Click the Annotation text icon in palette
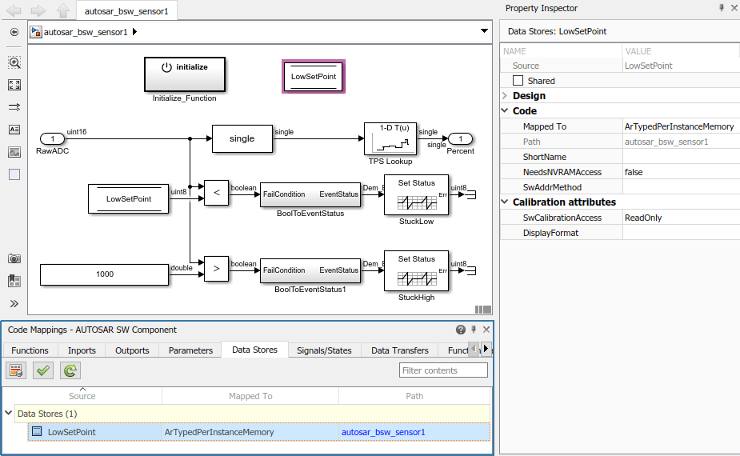 [x=15, y=130]
